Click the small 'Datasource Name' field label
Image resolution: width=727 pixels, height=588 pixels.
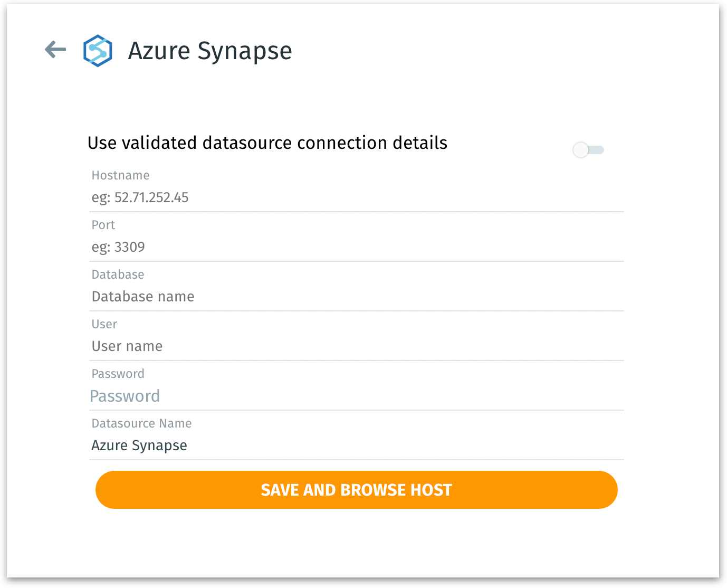142,423
